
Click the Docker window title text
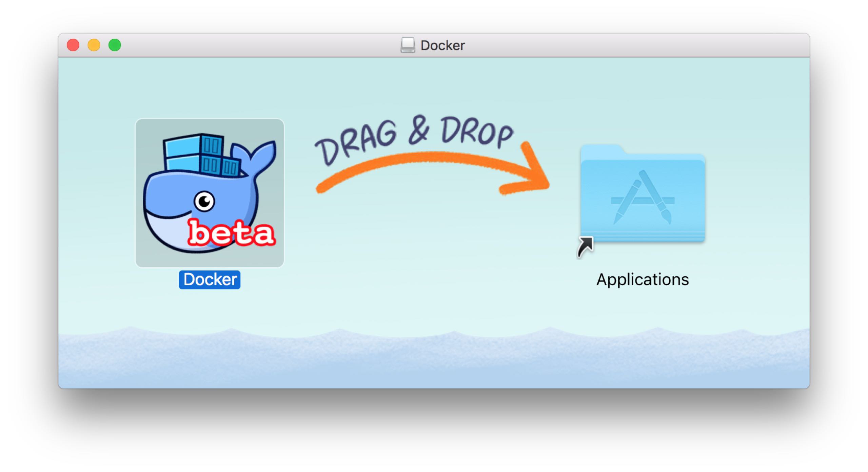tap(442, 45)
